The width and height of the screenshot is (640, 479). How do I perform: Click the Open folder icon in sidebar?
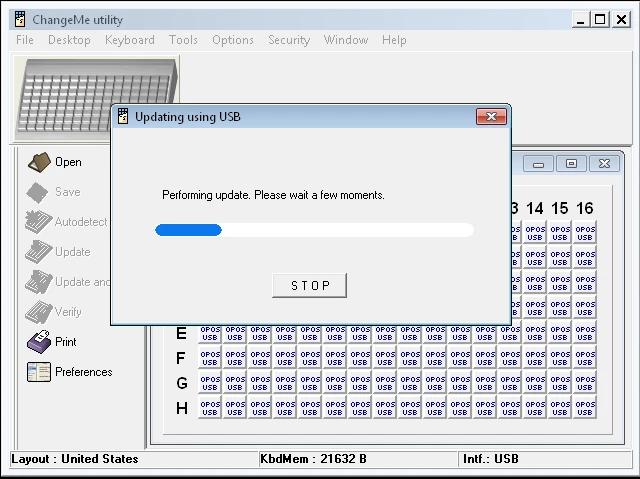tap(39, 162)
